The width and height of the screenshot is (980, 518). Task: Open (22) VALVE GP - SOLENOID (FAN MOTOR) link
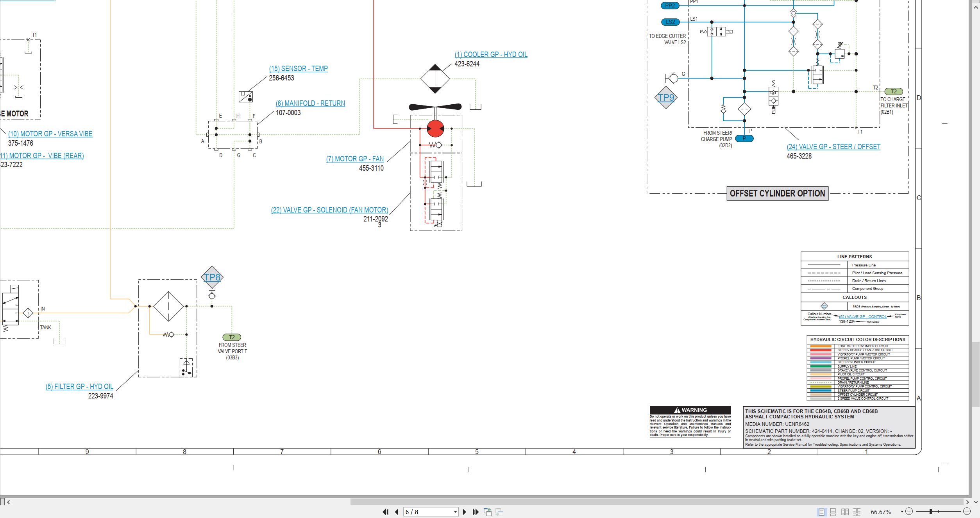point(329,210)
